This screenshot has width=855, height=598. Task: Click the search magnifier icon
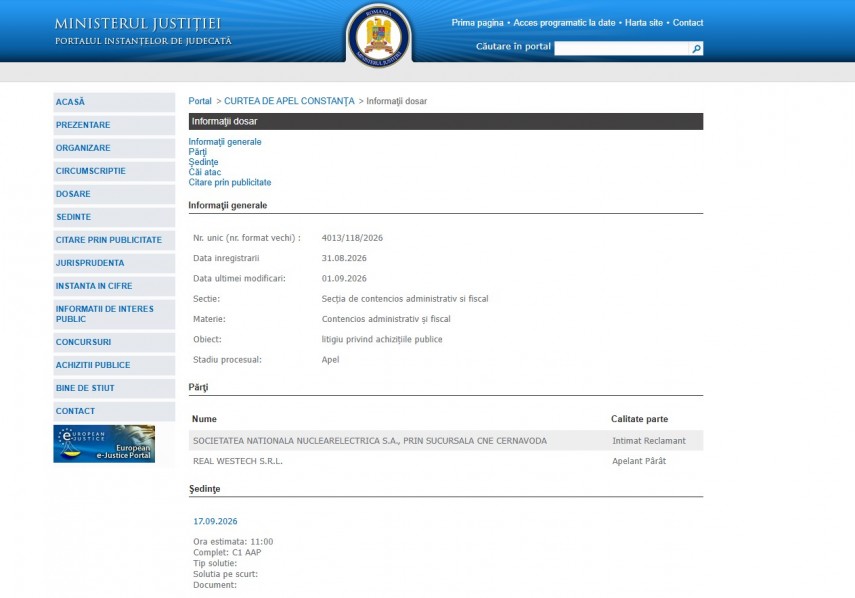coord(696,49)
